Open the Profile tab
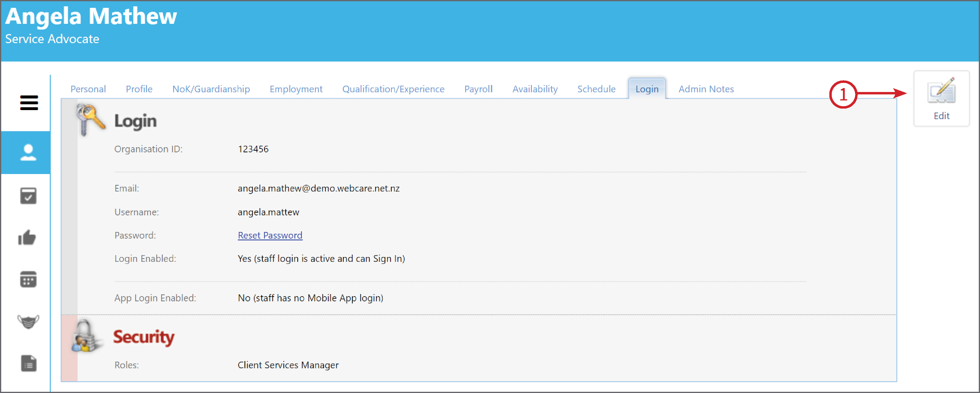 point(139,89)
